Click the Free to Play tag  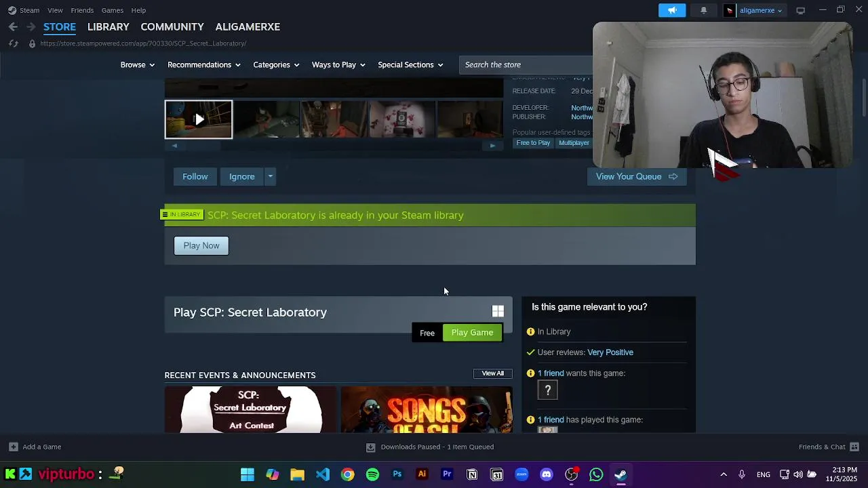pyautogui.click(x=533, y=143)
